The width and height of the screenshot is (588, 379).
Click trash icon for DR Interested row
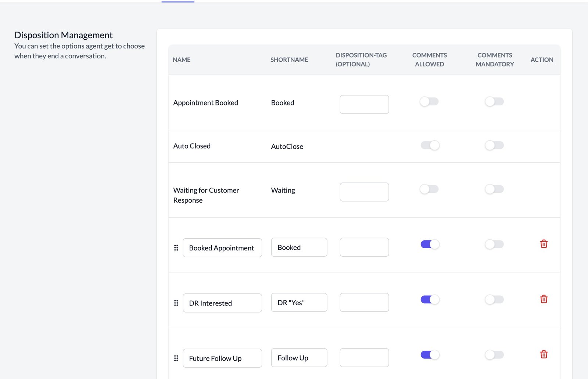click(544, 299)
